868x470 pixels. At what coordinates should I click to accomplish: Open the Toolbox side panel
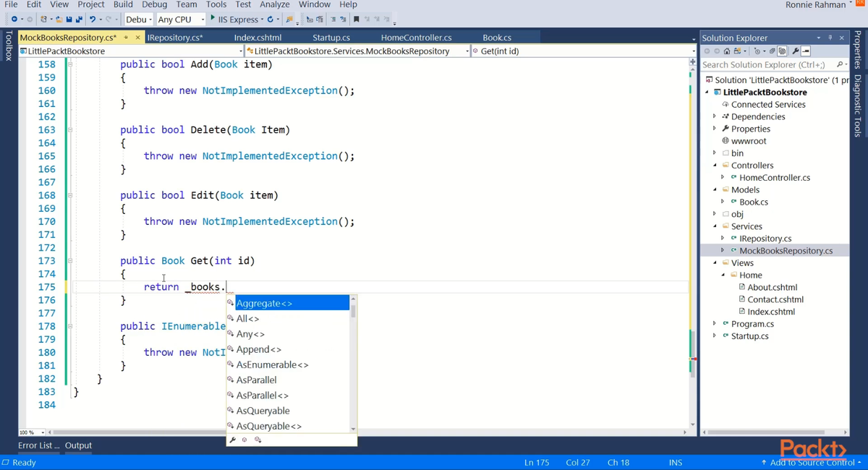(x=8, y=46)
